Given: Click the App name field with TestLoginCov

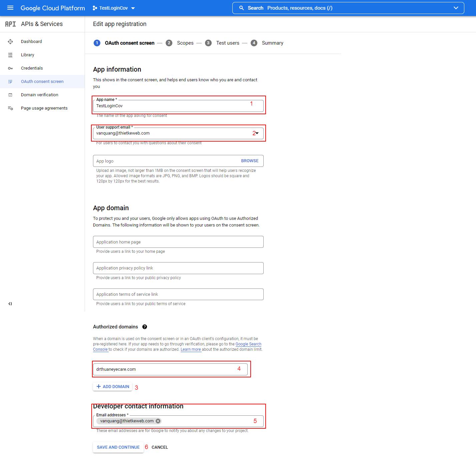Looking at the screenshot, I should [178, 106].
